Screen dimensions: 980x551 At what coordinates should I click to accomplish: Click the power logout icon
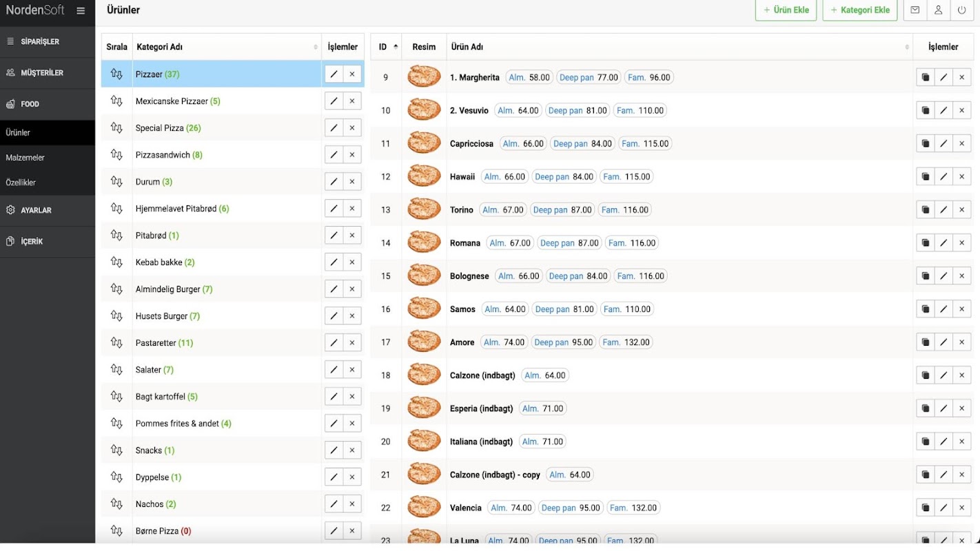961,10
